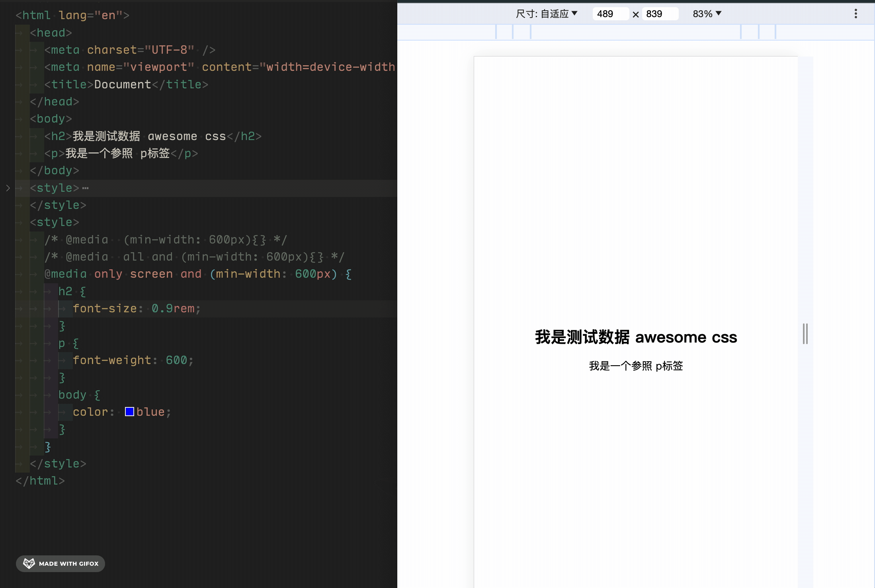Click the title tag containing Document

click(x=126, y=84)
